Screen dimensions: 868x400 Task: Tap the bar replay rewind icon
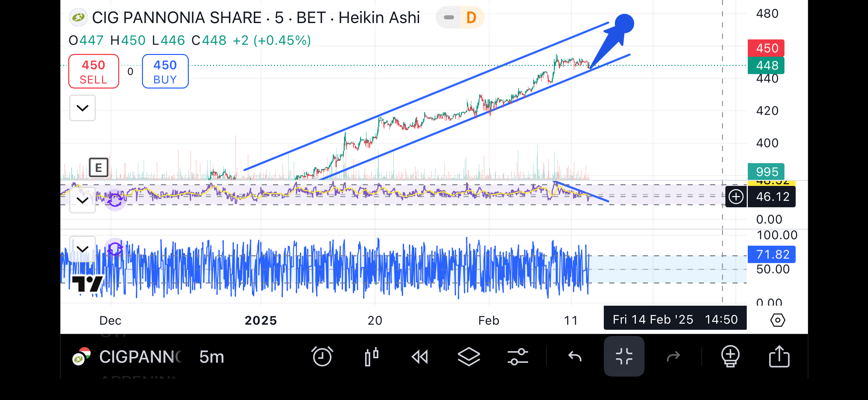(420, 357)
